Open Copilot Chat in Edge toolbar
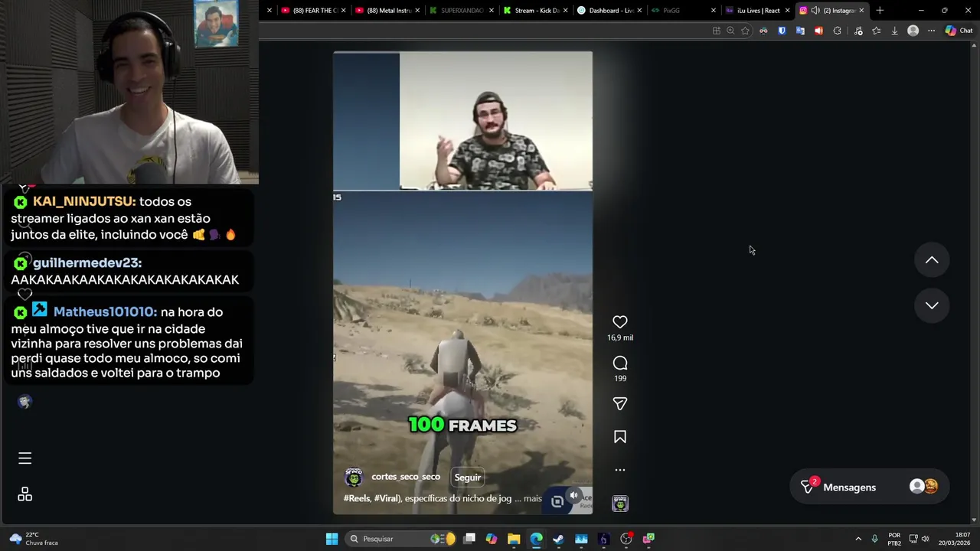980x551 pixels. [959, 31]
